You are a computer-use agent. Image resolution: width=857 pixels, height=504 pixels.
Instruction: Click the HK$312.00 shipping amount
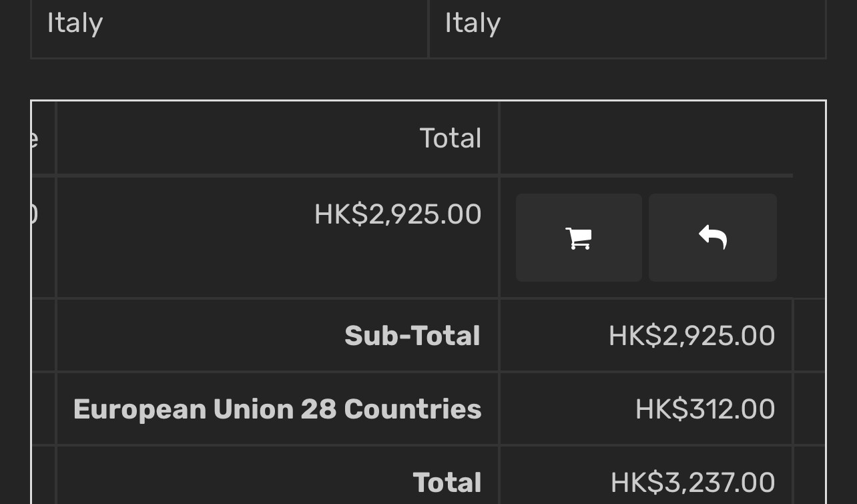(705, 409)
